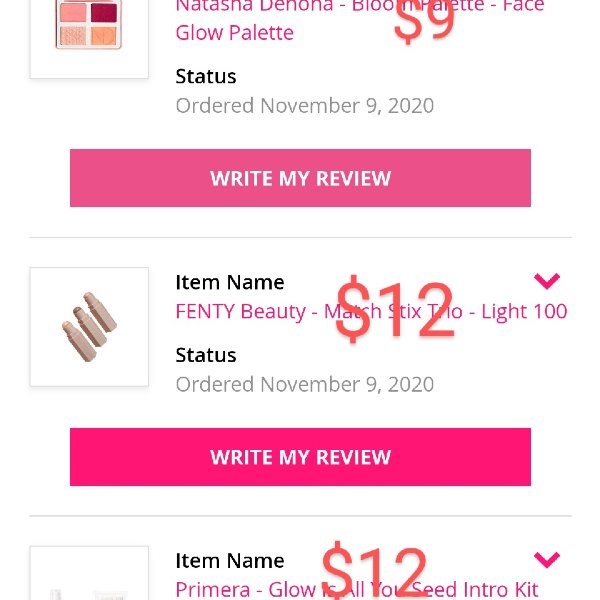Viewport: 600px width, 600px height.
Task: Select the order date under FENTY Beauty
Action: point(305,384)
